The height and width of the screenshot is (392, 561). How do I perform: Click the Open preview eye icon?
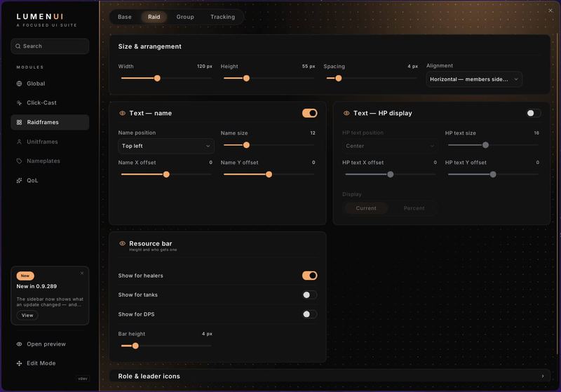click(20, 344)
